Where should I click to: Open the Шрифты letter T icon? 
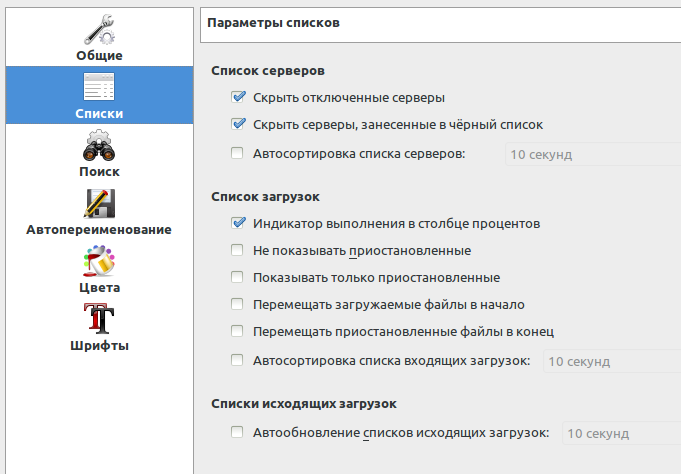point(99,319)
